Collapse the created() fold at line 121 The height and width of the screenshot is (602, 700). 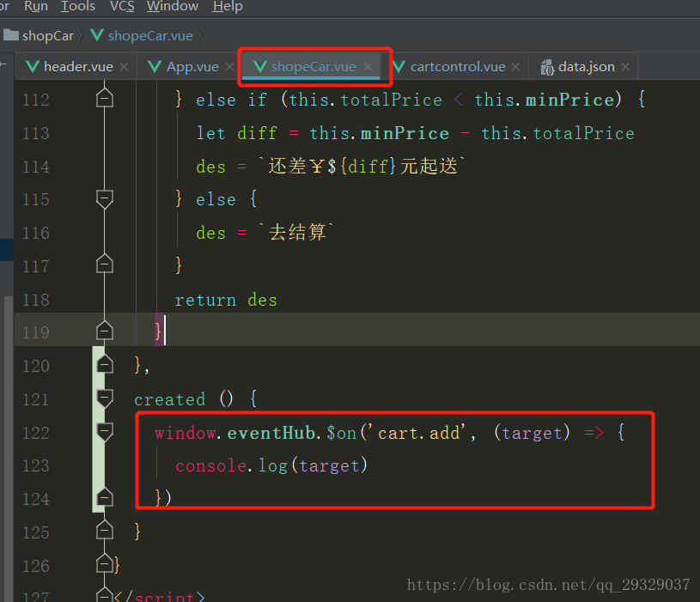tap(105, 398)
